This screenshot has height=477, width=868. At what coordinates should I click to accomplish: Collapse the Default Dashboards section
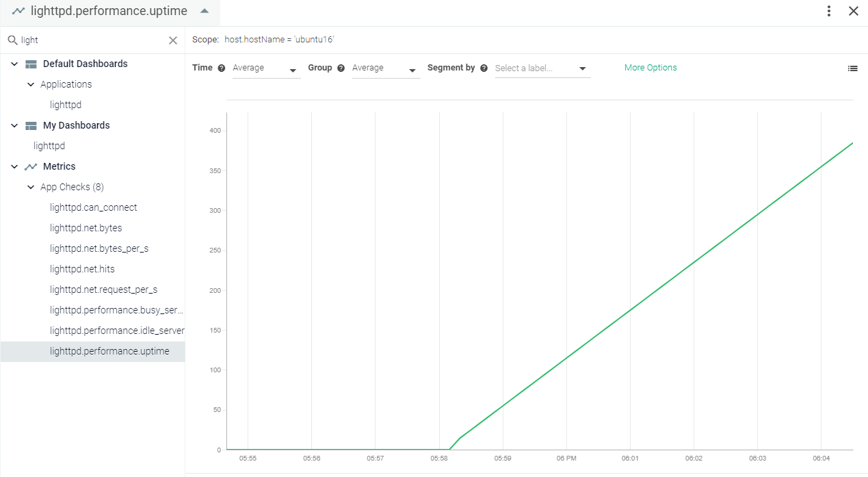pos(14,64)
